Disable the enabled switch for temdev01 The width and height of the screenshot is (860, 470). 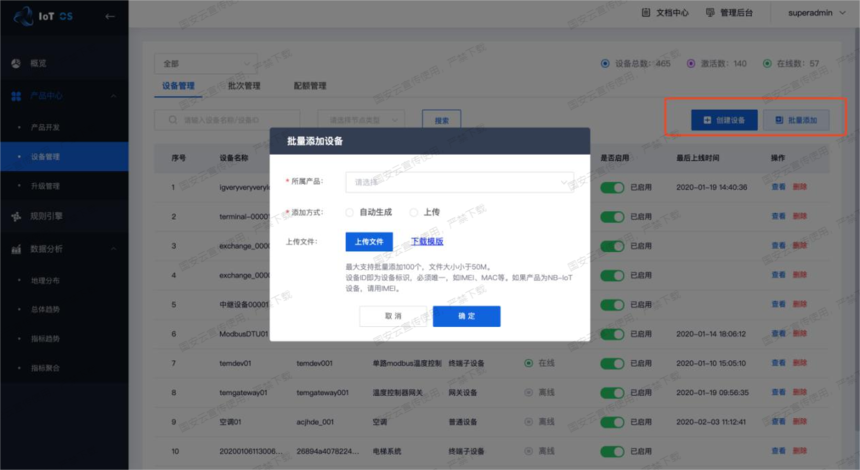point(612,364)
